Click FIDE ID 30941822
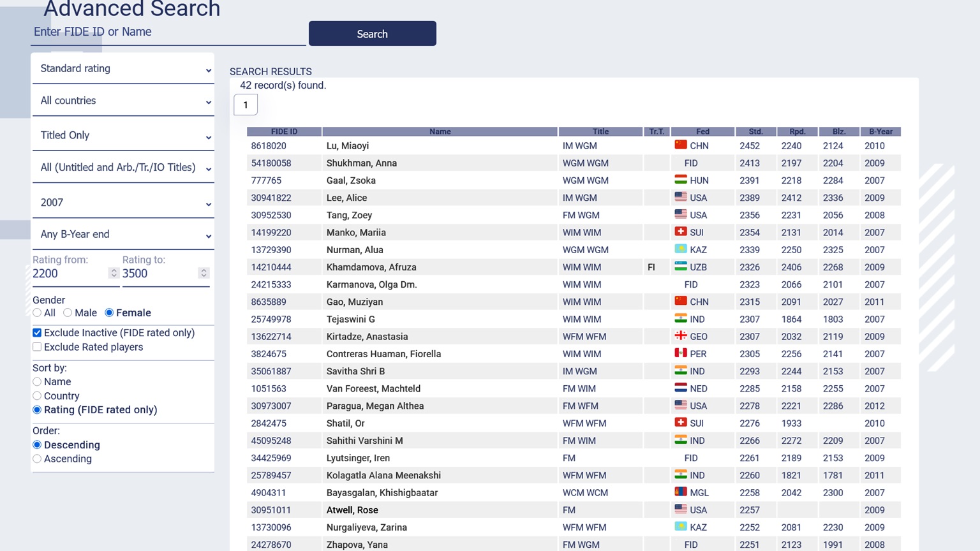 pos(271,198)
